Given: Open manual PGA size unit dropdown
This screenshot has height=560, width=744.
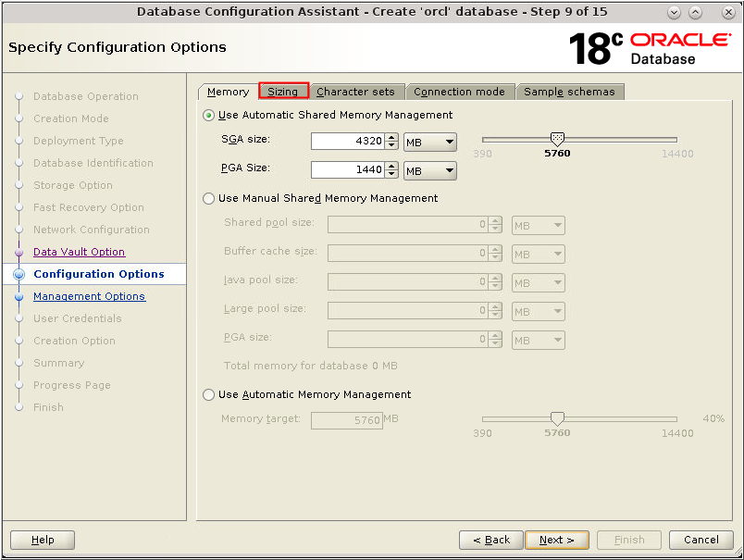Looking at the screenshot, I should [x=538, y=341].
